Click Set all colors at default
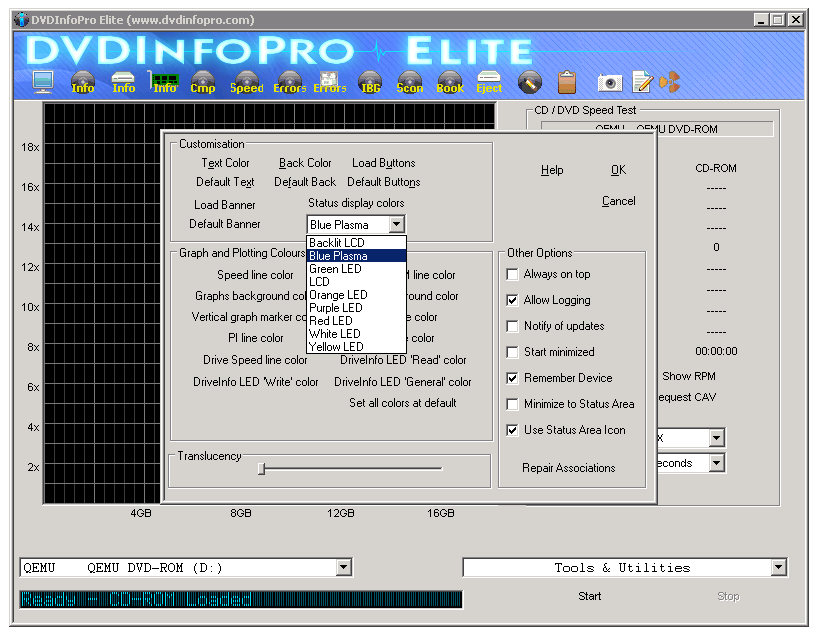 (402, 403)
